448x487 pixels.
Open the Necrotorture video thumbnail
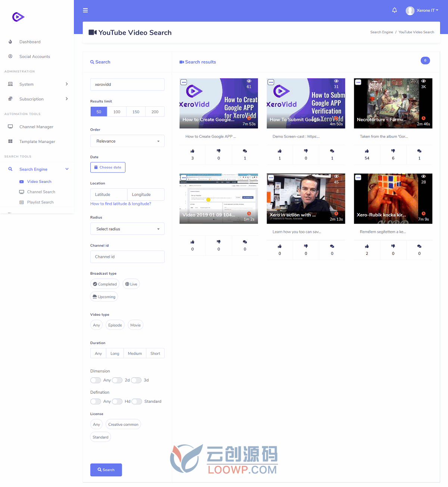(x=393, y=103)
